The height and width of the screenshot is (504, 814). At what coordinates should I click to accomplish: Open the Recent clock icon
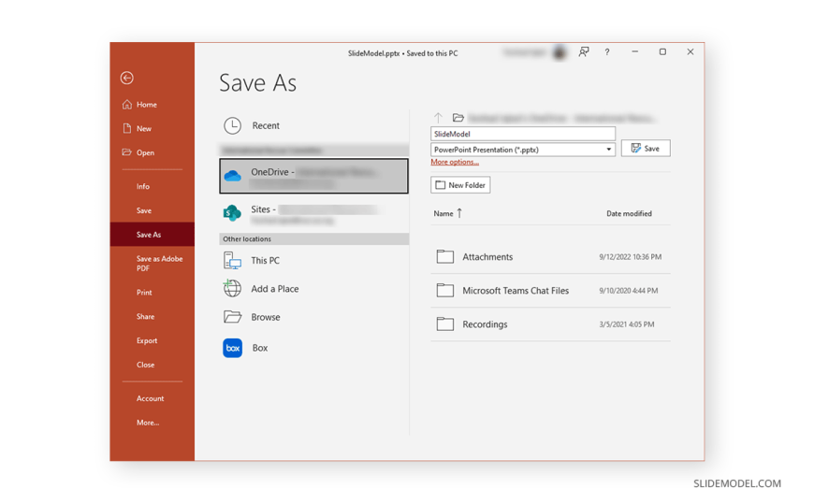click(x=232, y=125)
